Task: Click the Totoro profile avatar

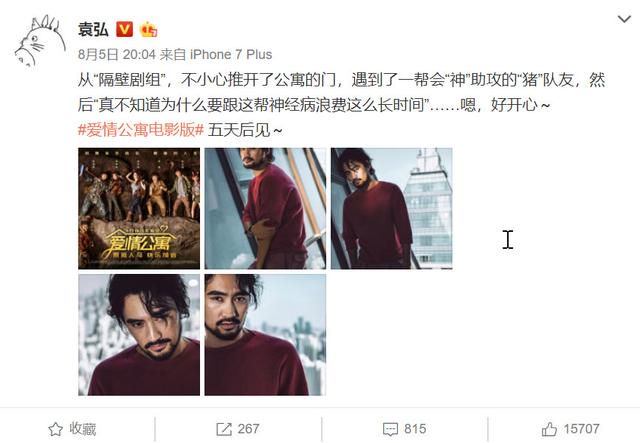Action: pyautogui.click(x=40, y=41)
